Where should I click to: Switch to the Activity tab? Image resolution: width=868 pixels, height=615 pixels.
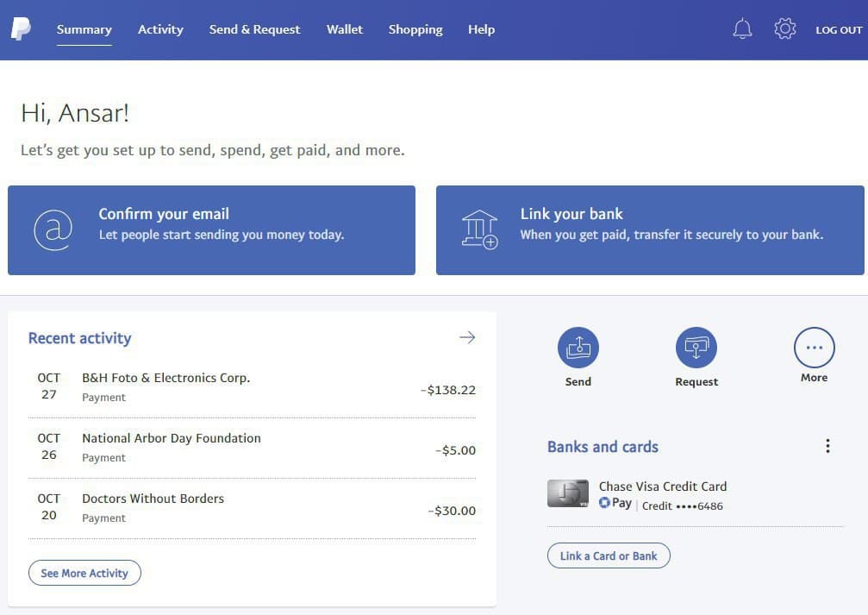[160, 29]
